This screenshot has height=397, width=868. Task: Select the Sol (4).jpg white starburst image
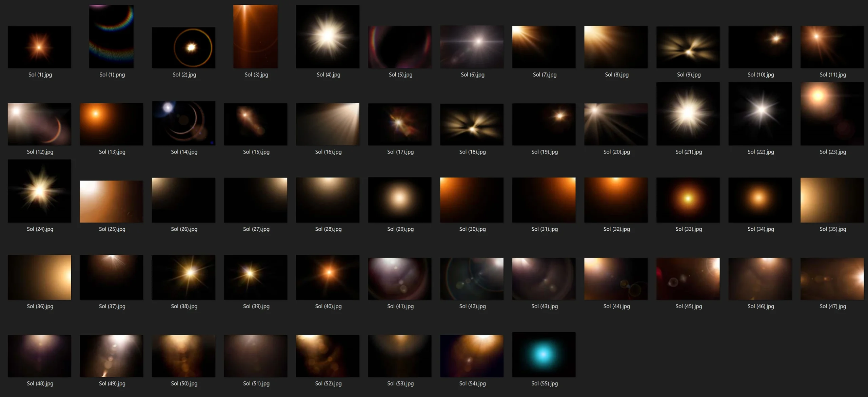328,36
